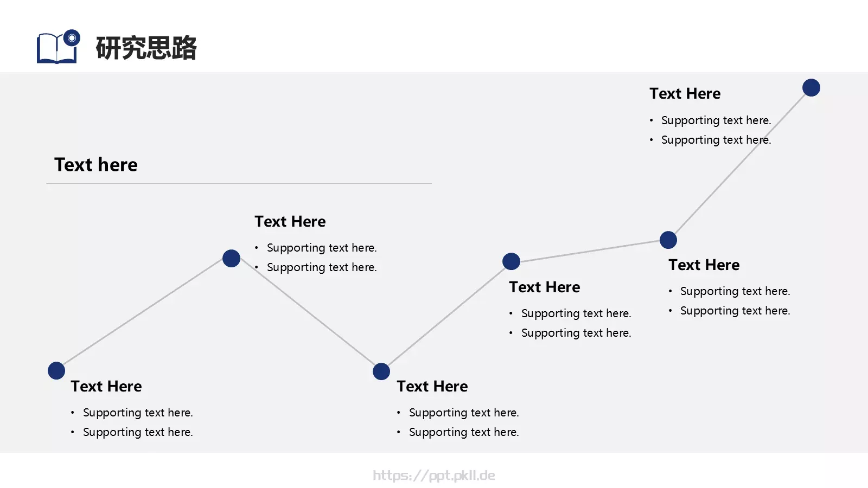This screenshot has height=488, width=868.
Task: Click the topmost blue dot at upper right
Action: (x=811, y=87)
